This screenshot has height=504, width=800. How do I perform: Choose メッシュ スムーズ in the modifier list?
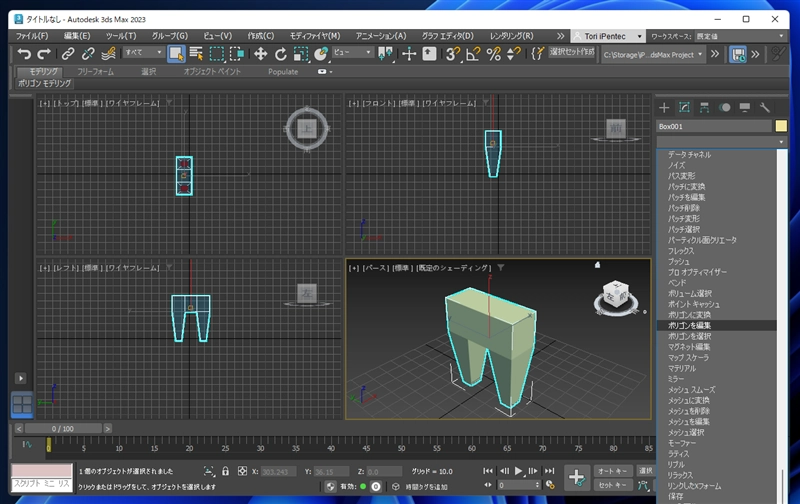[716, 390]
